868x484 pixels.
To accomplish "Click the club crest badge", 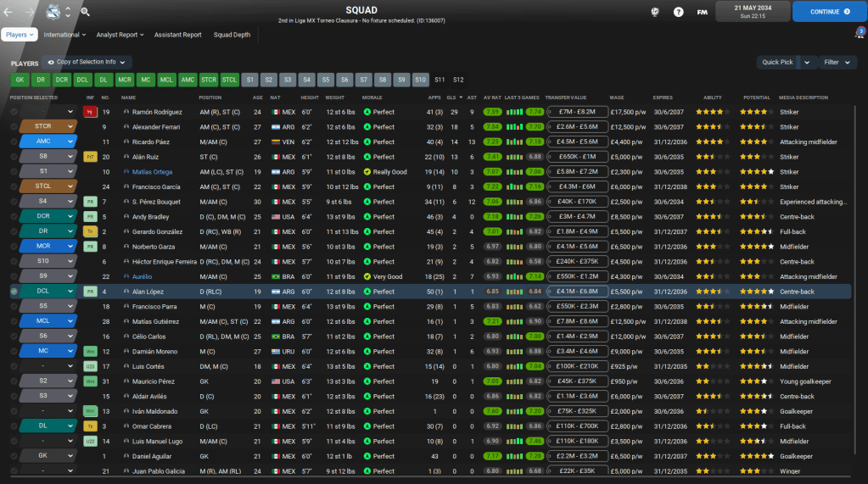I will tap(57, 12).
